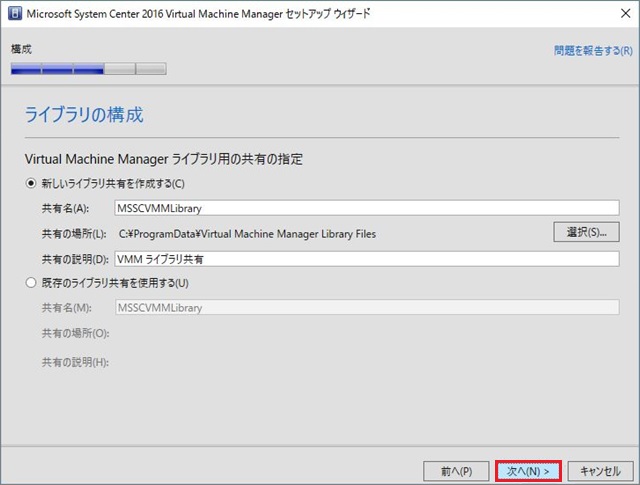Select 新しいライブラリ共有を作成する radio button
The width and height of the screenshot is (640, 485).
31,184
